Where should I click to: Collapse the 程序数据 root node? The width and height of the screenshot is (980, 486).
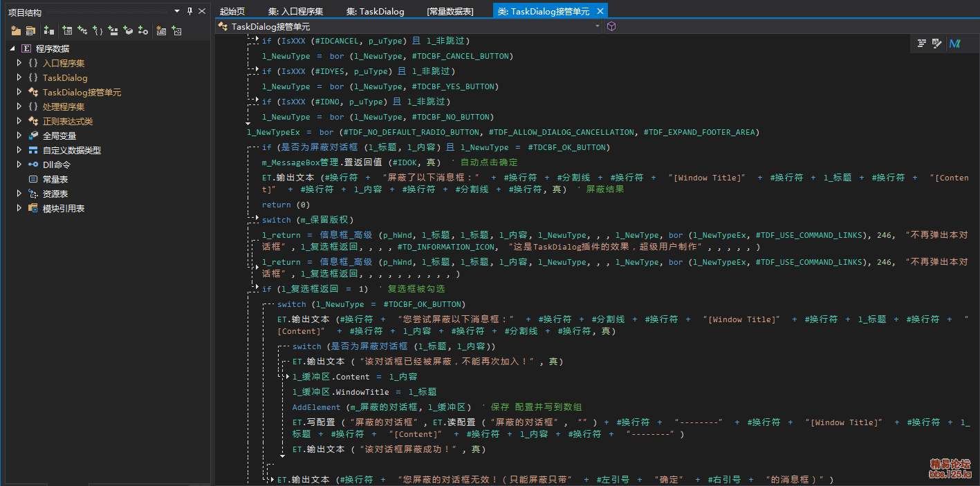click(12, 48)
